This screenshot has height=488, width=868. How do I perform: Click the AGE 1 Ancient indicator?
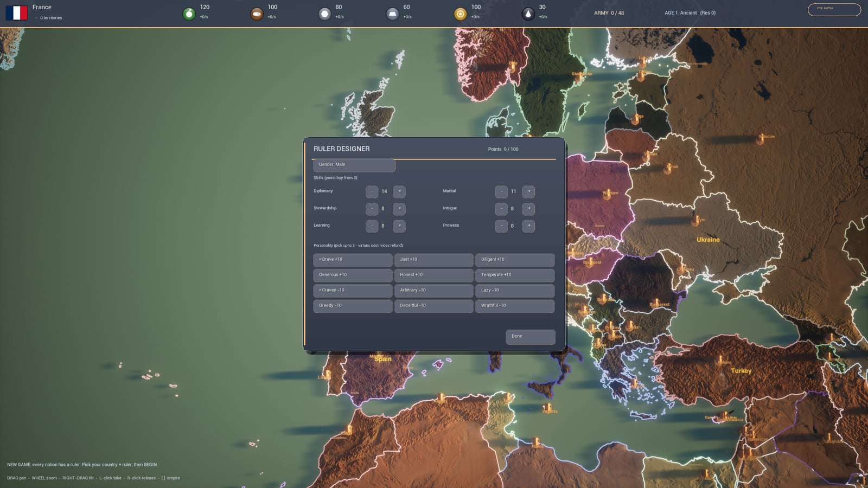pos(690,13)
